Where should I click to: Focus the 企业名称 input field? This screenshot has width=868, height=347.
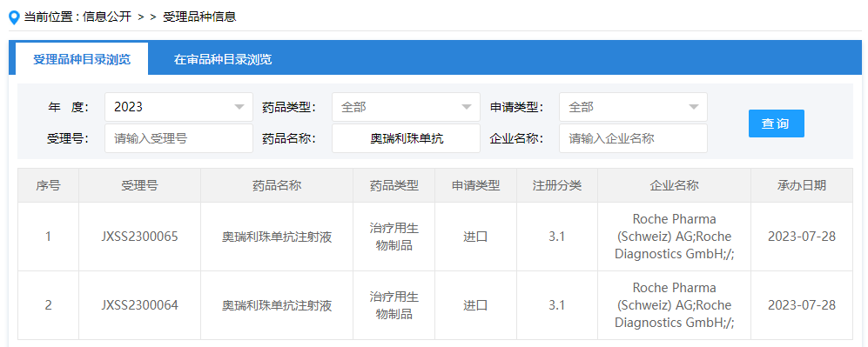(x=633, y=138)
